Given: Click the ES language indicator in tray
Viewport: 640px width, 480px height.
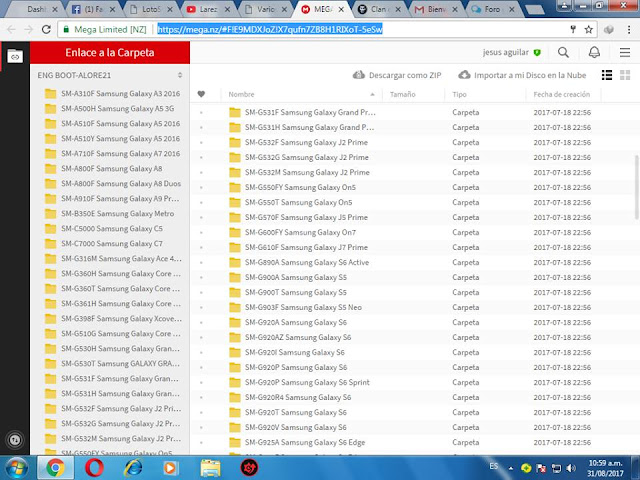Looking at the screenshot, I should click(493, 466).
